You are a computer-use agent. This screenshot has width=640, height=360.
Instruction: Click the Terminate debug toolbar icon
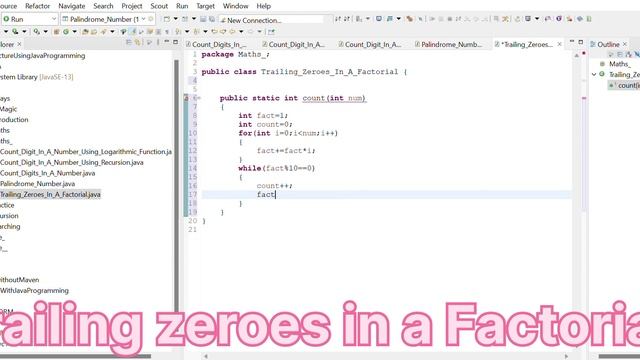pos(450,19)
